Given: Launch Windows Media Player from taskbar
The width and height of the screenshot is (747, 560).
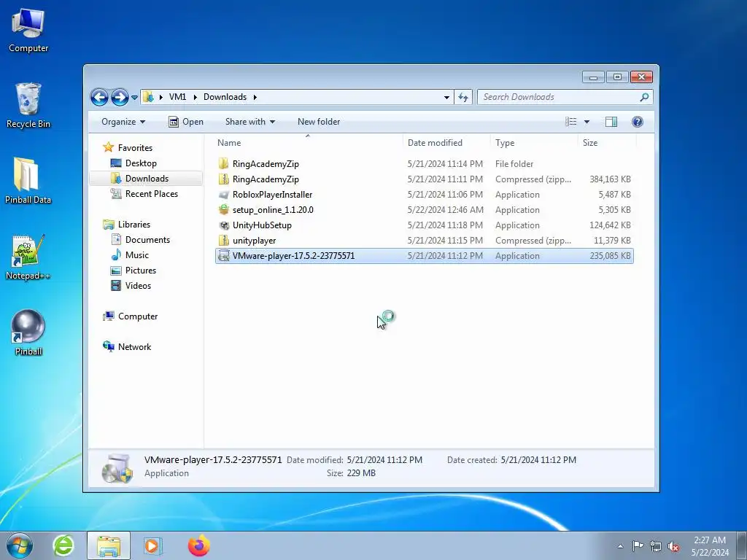Looking at the screenshot, I should pyautogui.click(x=153, y=545).
